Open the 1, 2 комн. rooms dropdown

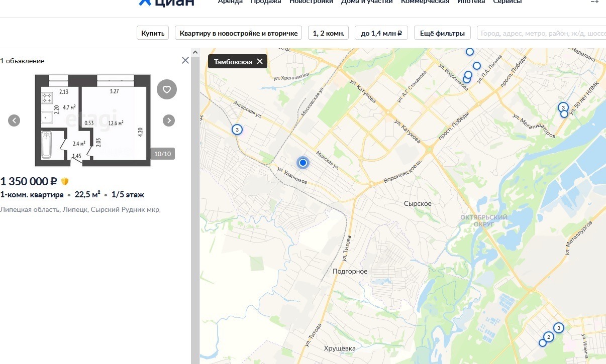(328, 33)
